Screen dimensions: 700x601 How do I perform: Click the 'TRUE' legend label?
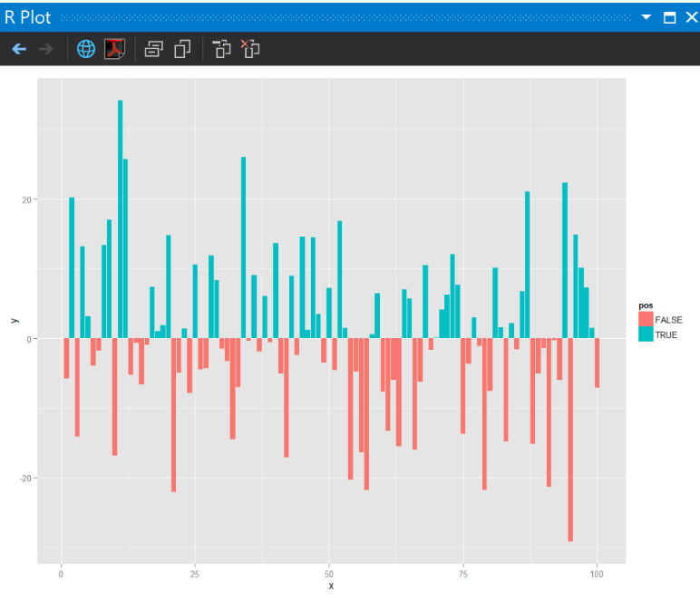click(666, 334)
